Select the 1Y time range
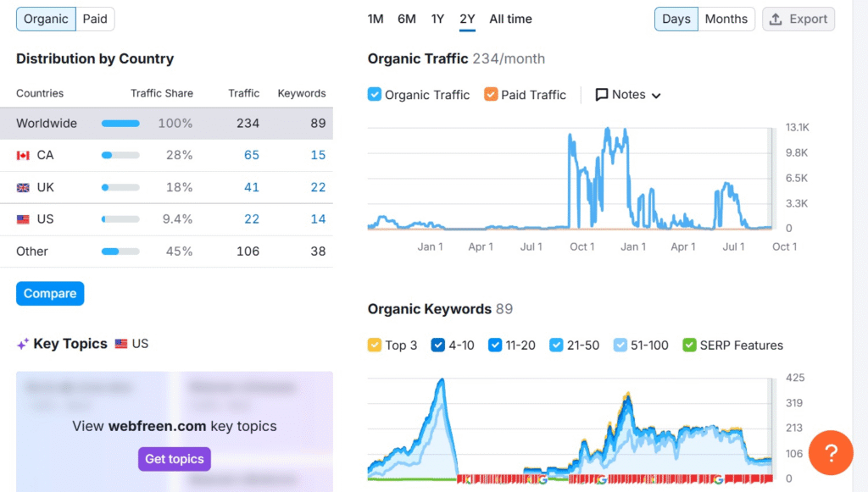The image size is (868, 492). click(x=437, y=19)
